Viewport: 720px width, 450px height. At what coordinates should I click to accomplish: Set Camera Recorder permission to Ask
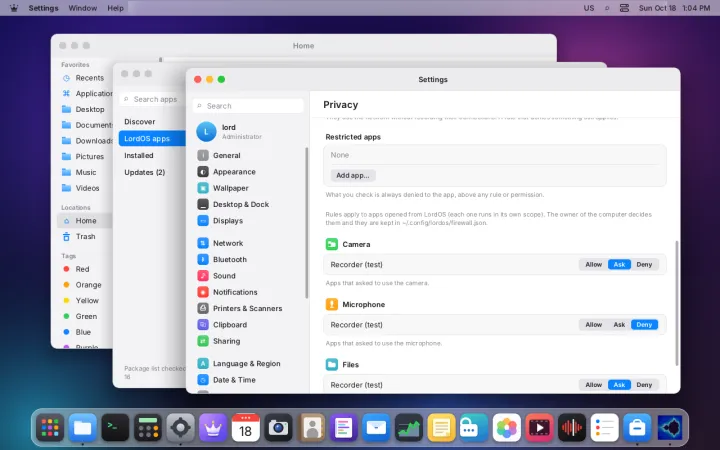point(619,264)
